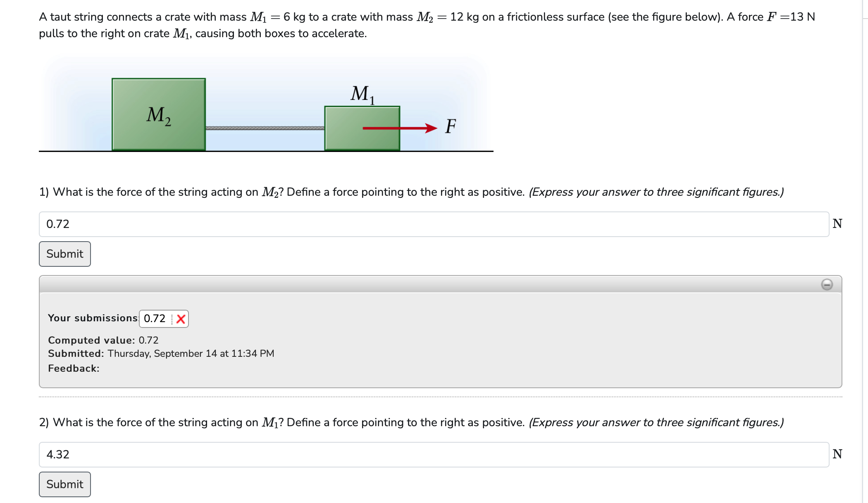Viewport: 868px width, 503px height.
Task: Click the N unit label beside question 2 answer
Action: [x=838, y=453]
